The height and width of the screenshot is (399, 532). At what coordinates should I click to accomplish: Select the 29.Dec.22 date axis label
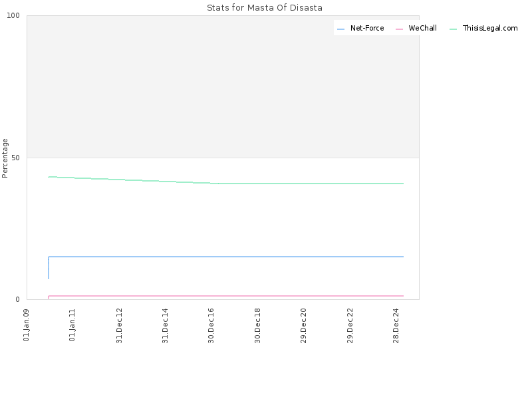click(350, 326)
